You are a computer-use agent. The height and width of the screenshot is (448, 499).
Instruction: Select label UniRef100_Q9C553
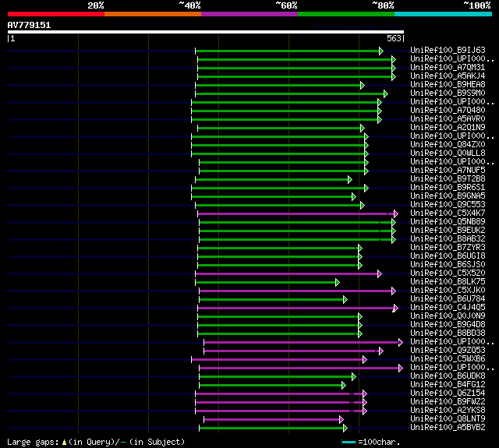click(448, 205)
